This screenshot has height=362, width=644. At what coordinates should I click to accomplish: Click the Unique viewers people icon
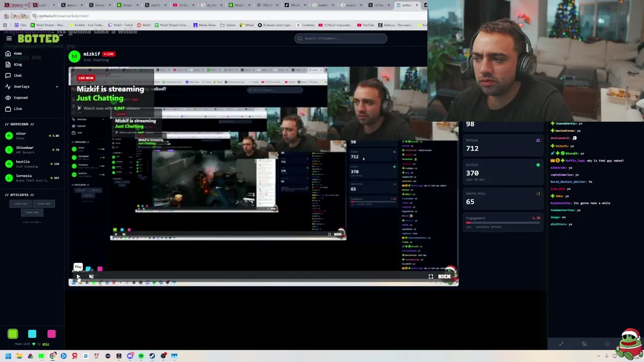click(x=538, y=140)
